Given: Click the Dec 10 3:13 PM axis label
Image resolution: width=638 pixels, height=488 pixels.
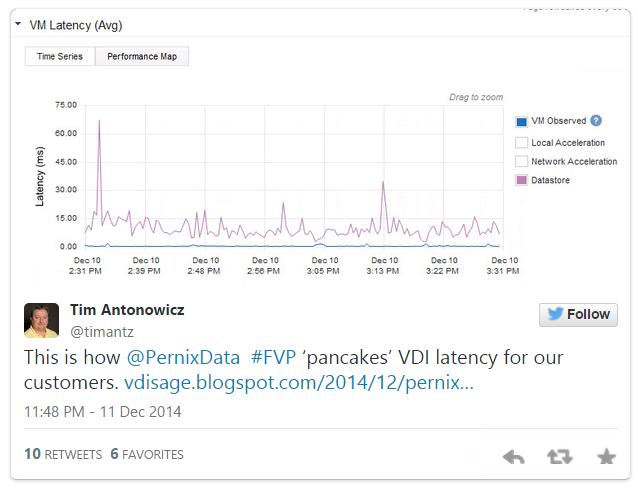Looking at the screenshot, I should [x=383, y=266].
